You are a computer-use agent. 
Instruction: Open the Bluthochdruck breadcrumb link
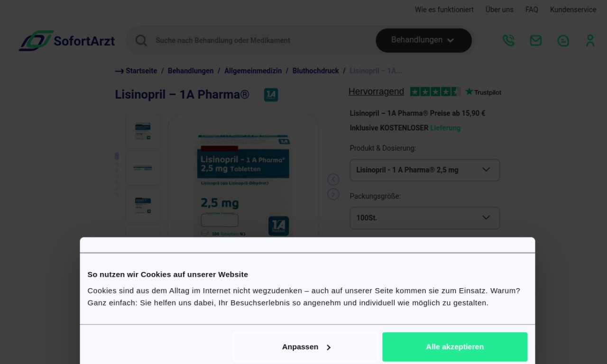pos(315,71)
